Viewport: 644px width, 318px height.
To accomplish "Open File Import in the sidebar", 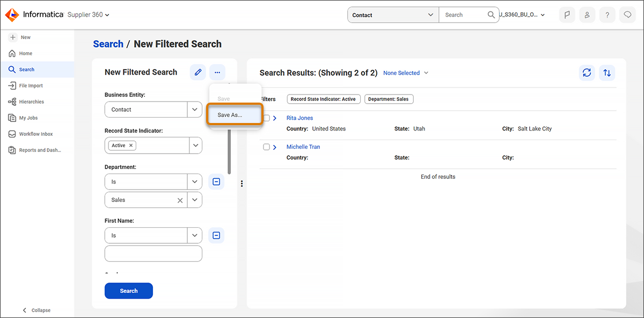I will pos(37,85).
